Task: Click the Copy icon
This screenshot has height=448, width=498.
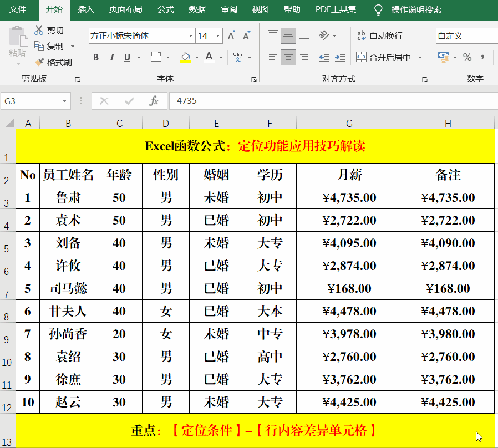Action: click(39, 47)
